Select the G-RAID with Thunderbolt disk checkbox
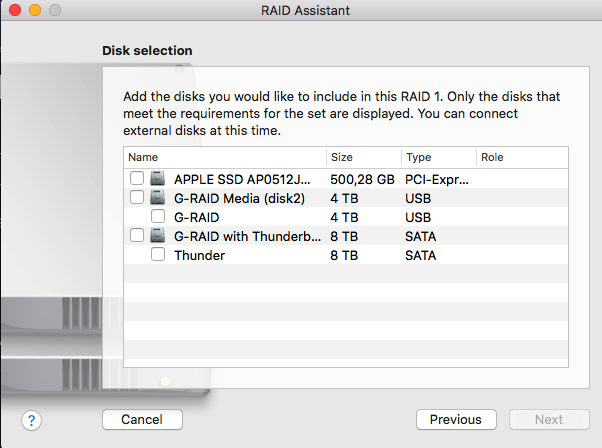602x448 pixels. pyautogui.click(x=137, y=235)
